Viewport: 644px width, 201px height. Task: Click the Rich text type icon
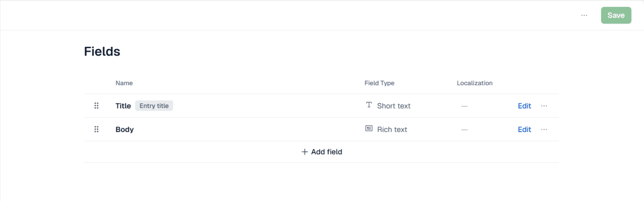point(369,129)
